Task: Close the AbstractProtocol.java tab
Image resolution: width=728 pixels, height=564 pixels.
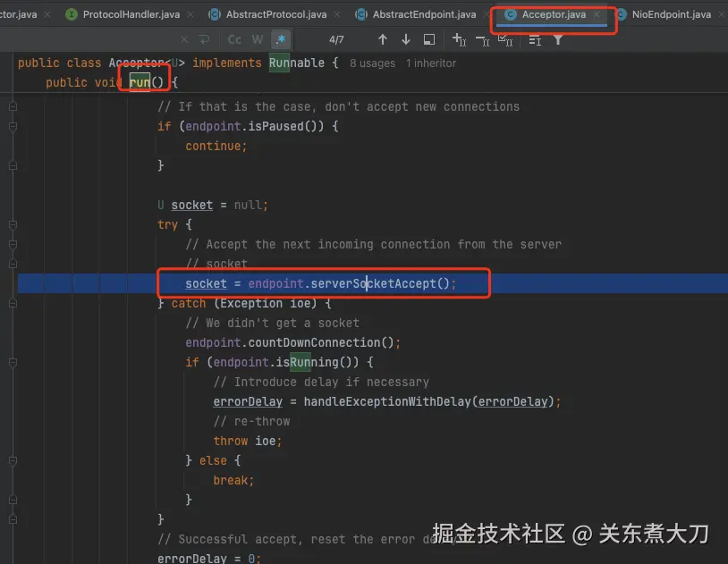Action: 337,15
